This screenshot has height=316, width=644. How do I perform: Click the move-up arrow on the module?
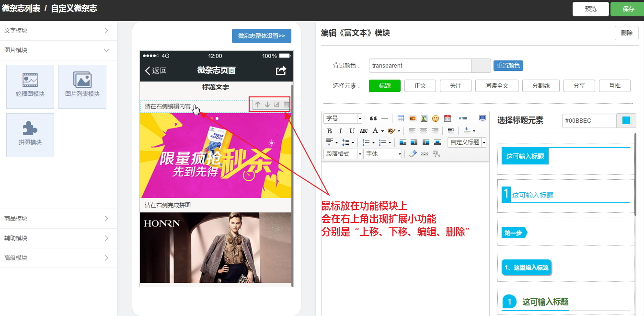tap(258, 105)
